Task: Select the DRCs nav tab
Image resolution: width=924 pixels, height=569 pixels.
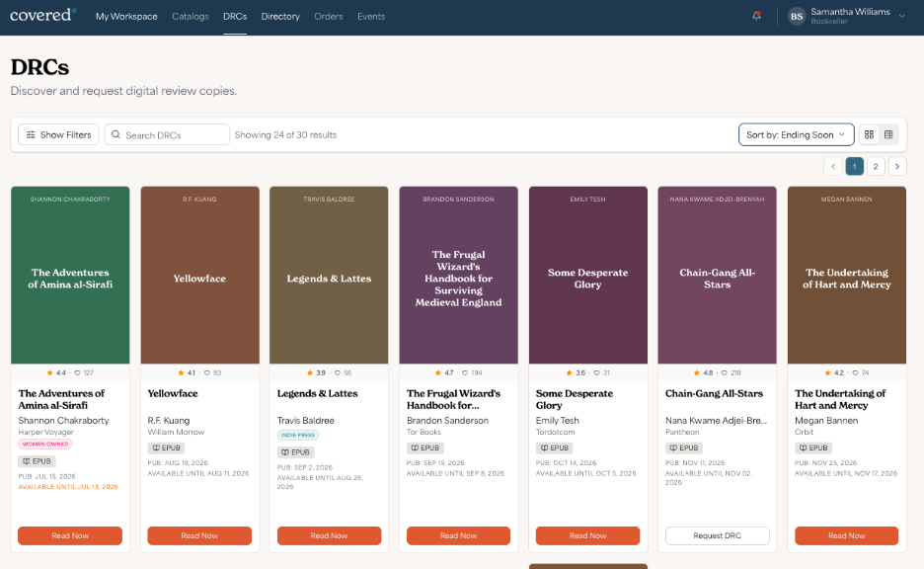Action: (x=235, y=17)
